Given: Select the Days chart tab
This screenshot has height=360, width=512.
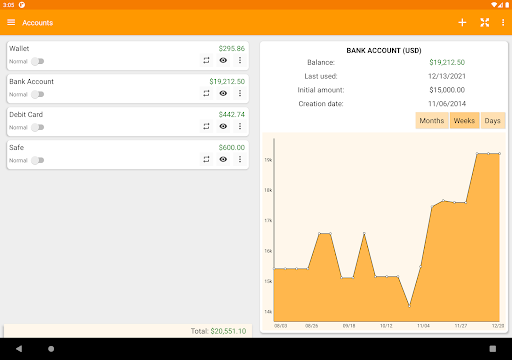Looking at the screenshot, I should 493,121.
